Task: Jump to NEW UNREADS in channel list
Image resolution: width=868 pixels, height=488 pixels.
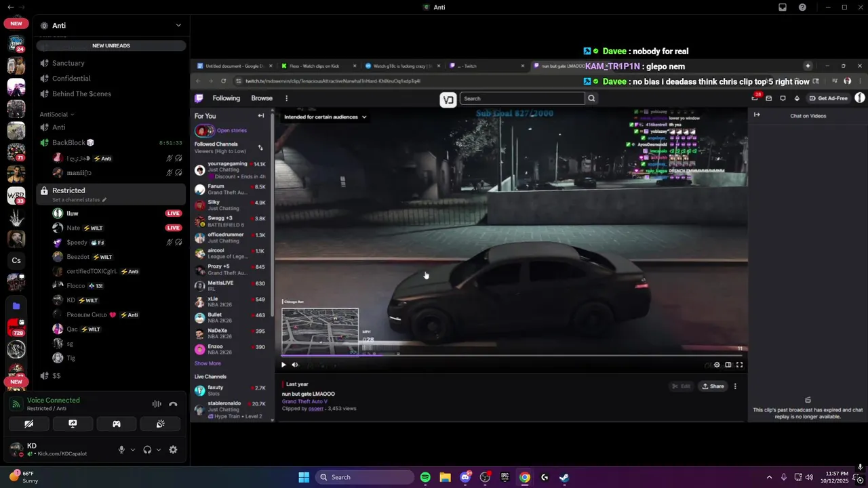Action: [x=111, y=45]
